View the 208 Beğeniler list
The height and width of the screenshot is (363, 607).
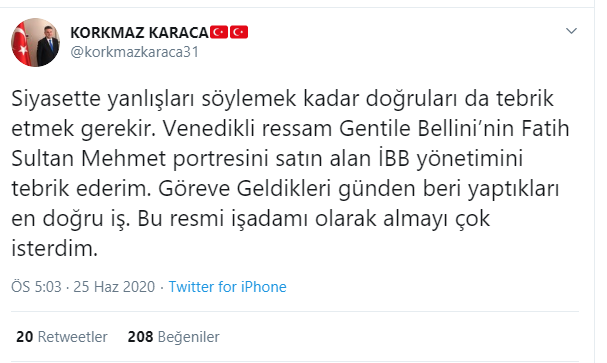pyautogui.click(x=173, y=337)
